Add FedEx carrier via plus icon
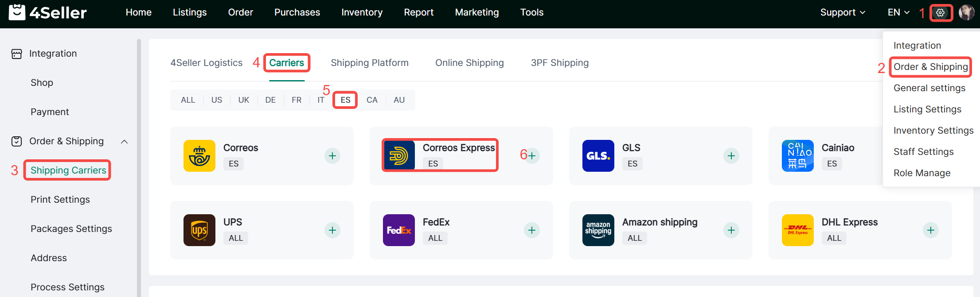The height and width of the screenshot is (297, 980). tap(532, 230)
